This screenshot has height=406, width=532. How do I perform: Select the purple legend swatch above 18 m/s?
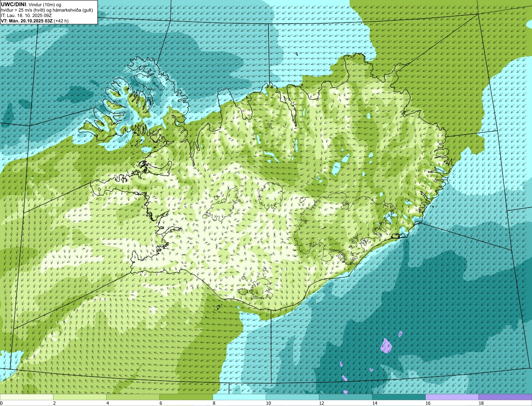click(x=505, y=397)
